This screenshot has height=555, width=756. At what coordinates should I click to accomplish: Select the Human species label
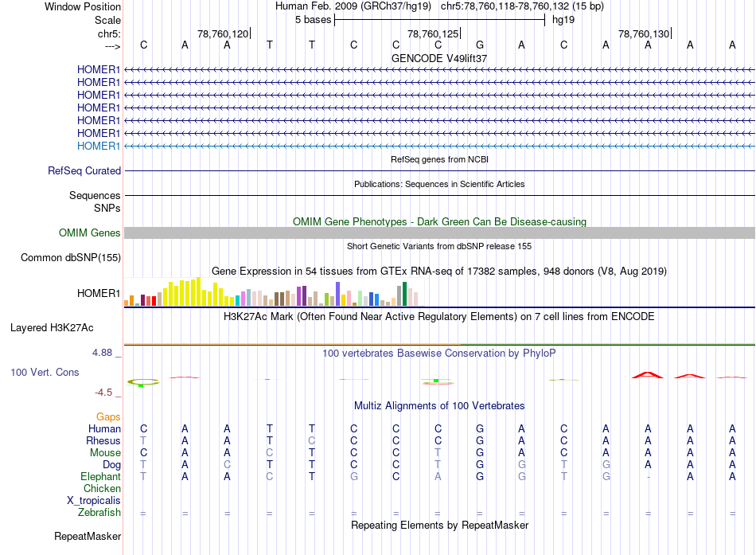[x=104, y=428]
